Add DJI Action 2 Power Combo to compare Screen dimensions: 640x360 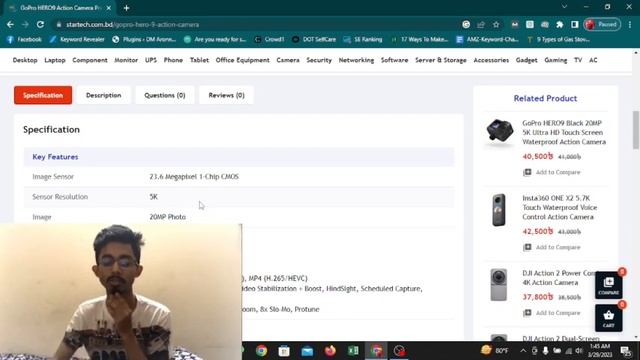552,313
